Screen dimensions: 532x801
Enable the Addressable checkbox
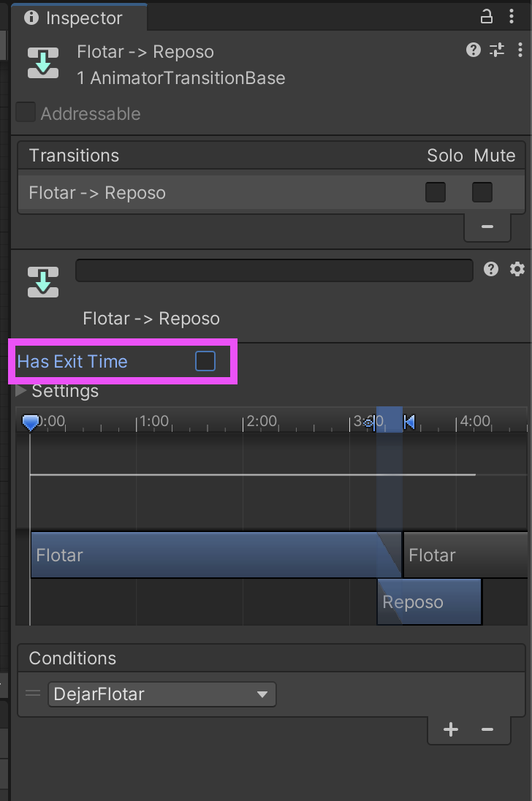pyautogui.click(x=26, y=112)
